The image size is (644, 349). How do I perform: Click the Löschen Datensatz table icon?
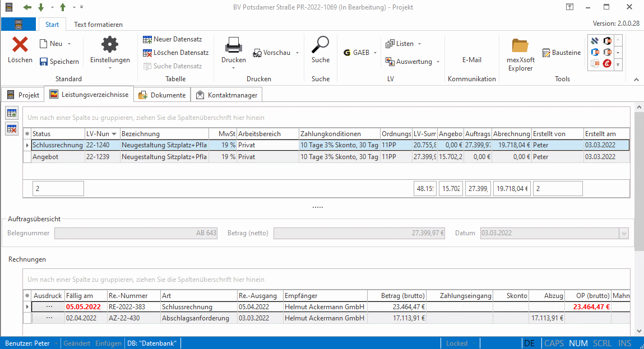click(x=147, y=53)
